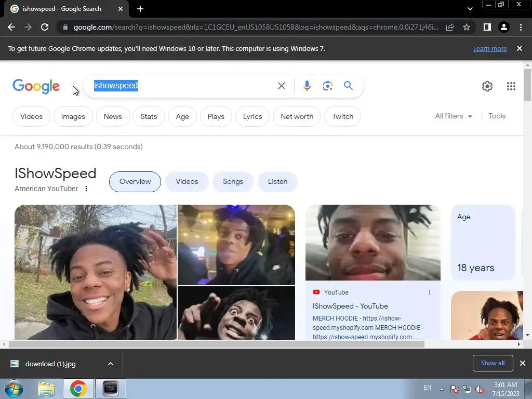Expand the download (1).jpg options chevron
Image resolution: width=532 pixels, height=399 pixels.
(x=111, y=364)
